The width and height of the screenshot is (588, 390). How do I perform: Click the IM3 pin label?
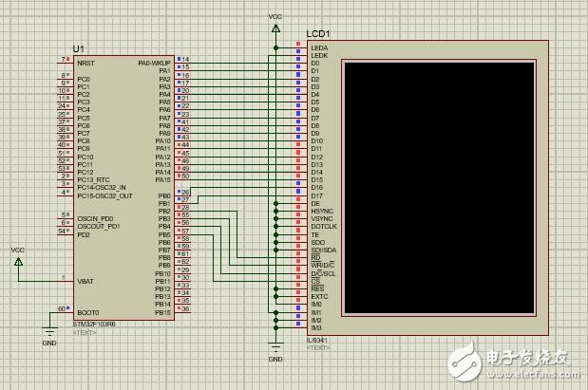(x=316, y=327)
